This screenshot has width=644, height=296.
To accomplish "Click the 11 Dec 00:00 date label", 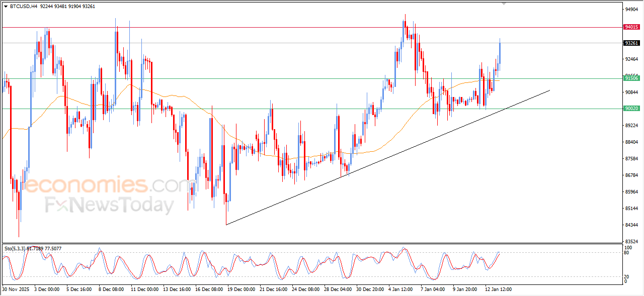I will pyautogui.click(x=145, y=289).
